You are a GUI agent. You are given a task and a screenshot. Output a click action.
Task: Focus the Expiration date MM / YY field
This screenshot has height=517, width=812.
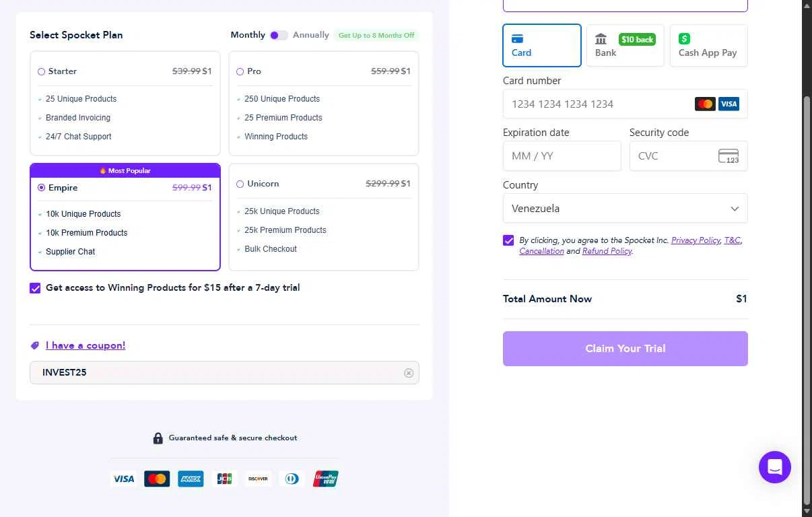(562, 156)
